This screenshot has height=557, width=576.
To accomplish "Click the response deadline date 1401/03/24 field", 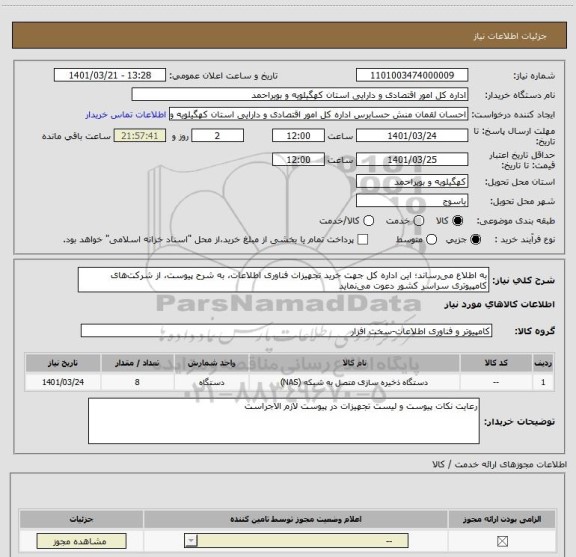I will 412,136.
